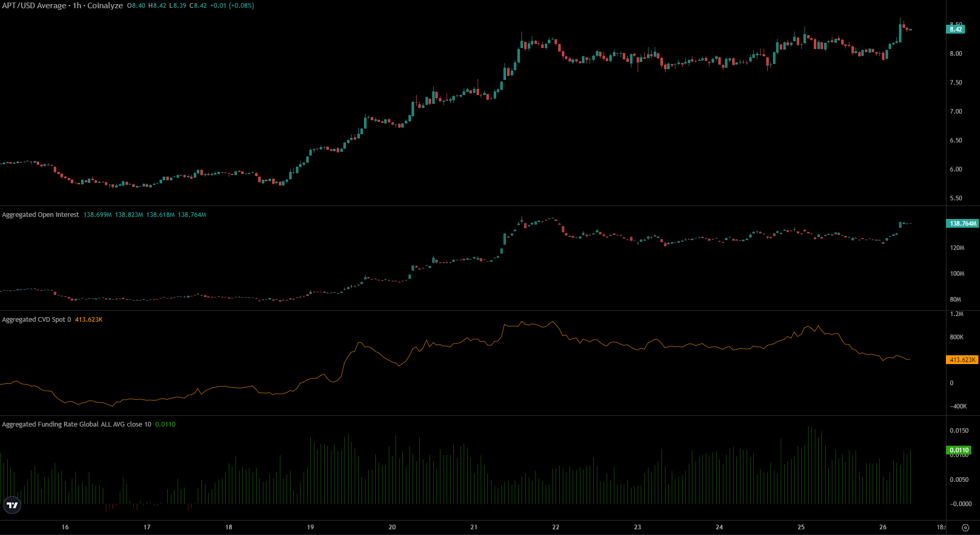Click date 26 on time axis
This screenshot has width=980, height=535.
pos(883,527)
